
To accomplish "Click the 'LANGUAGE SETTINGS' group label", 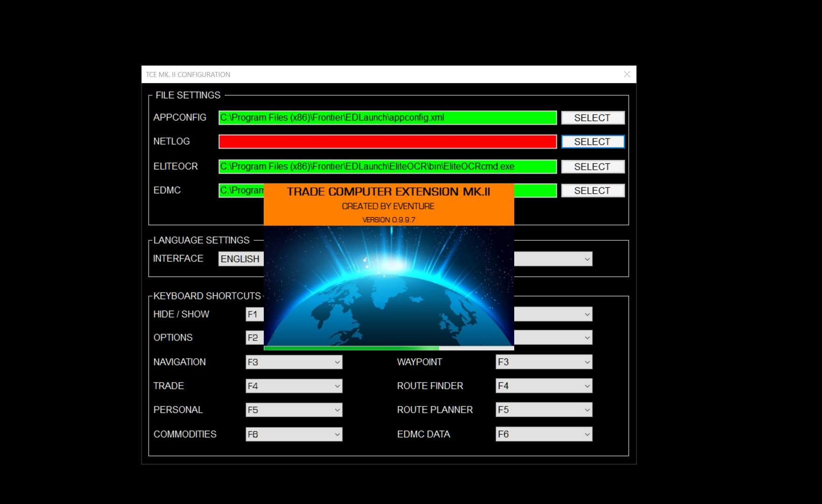I will (x=201, y=240).
